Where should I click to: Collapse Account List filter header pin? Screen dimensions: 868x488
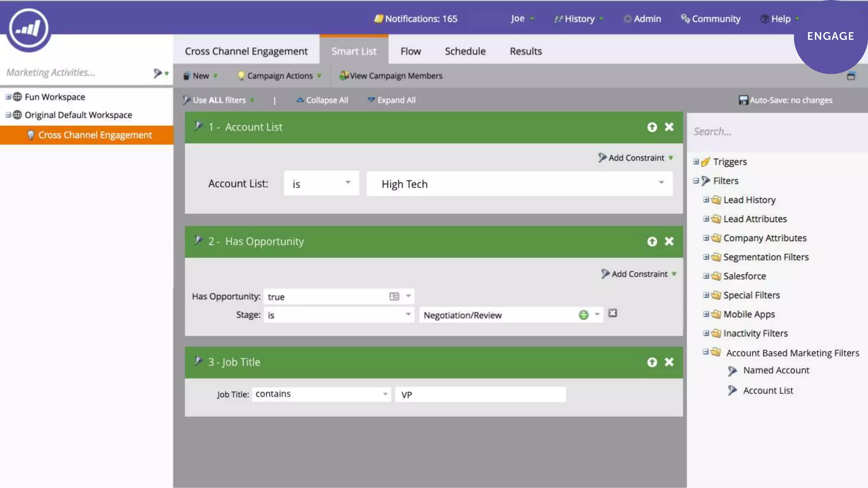tap(198, 126)
